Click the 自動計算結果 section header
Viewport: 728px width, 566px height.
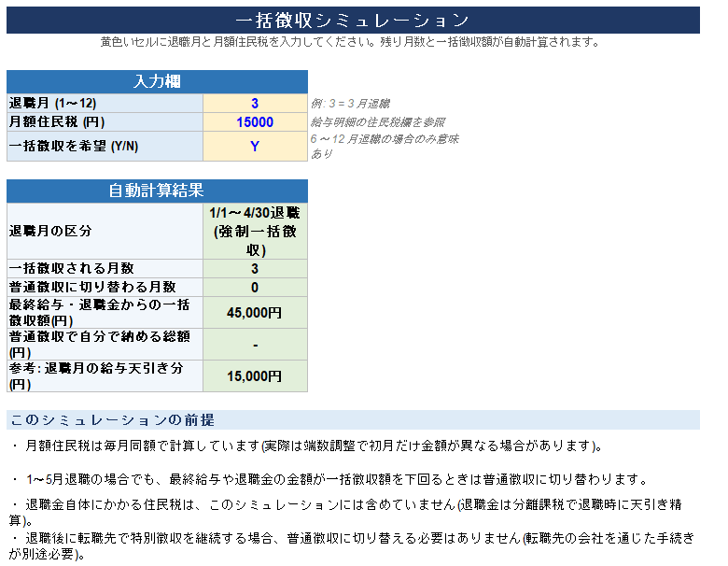pos(157,191)
